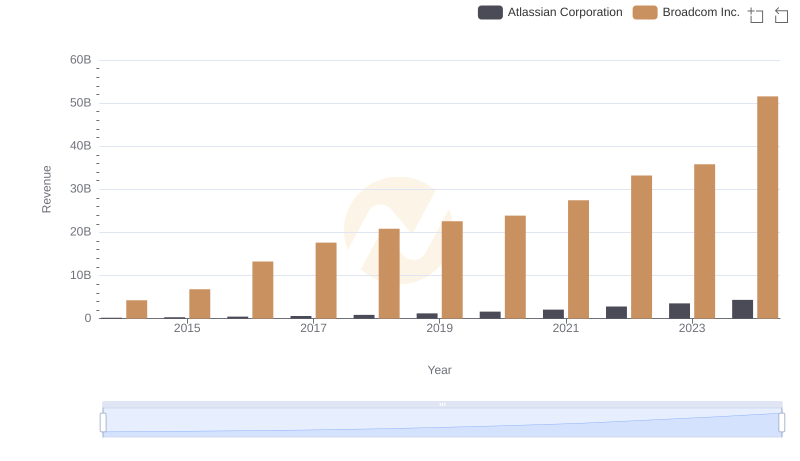
Task: Click the 50B y-axis label
Action: (x=81, y=103)
